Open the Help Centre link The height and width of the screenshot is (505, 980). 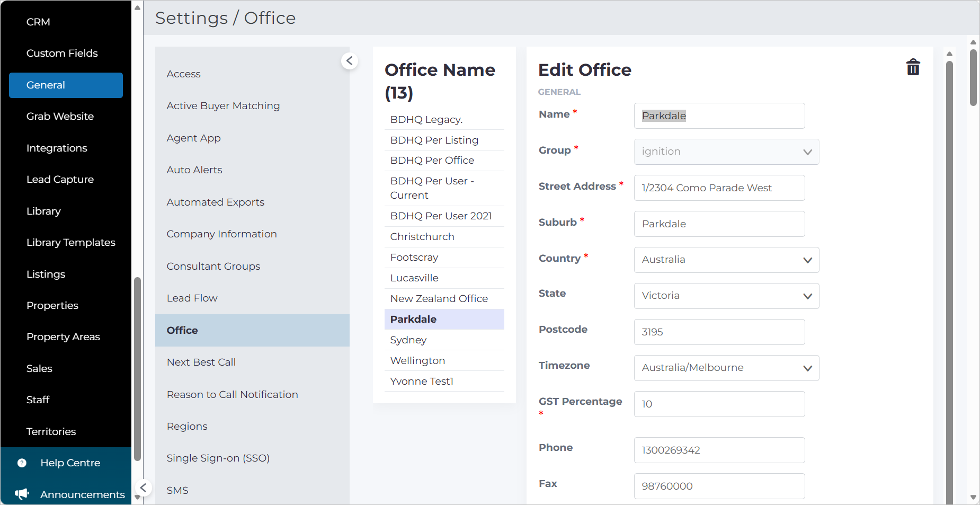(x=70, y=463)
